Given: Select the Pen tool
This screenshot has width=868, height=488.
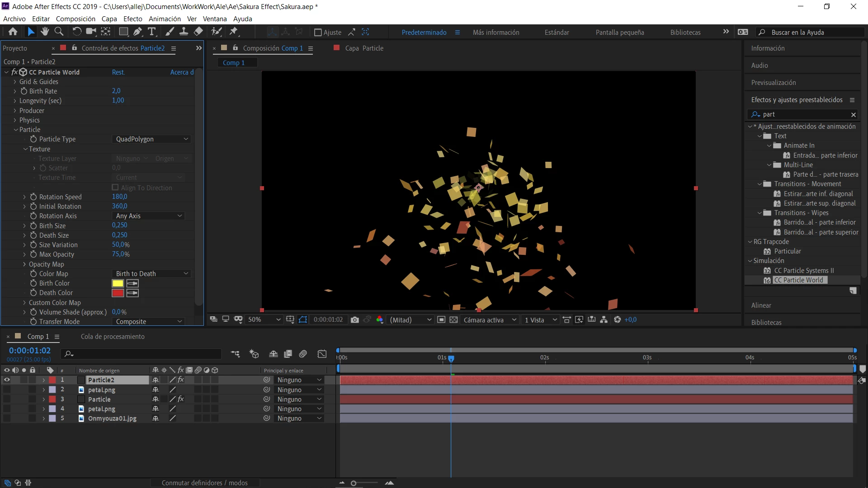Looking at the screenshot, I should tap(137, 32).
